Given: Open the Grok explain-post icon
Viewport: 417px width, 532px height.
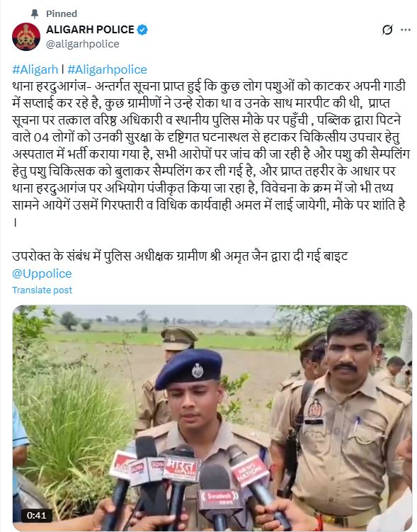Looking at the screenshot, I should [x=387, y=30].
